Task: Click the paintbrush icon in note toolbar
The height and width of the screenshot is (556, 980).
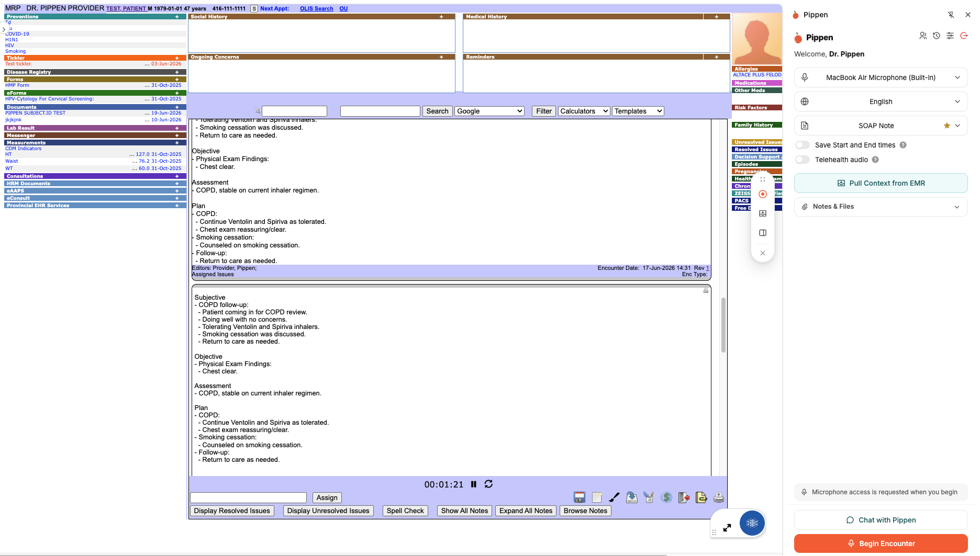Action: tap(614, 497)
